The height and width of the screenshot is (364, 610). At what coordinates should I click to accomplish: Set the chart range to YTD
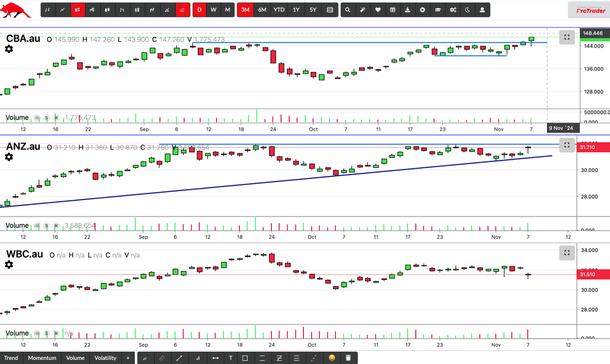coord(279,10)
